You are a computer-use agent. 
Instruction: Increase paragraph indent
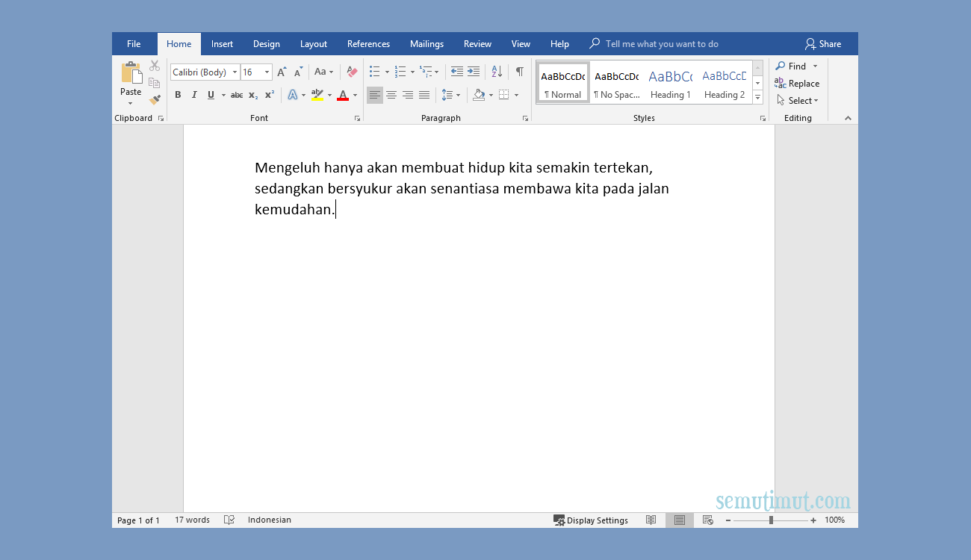coord(474,72)
